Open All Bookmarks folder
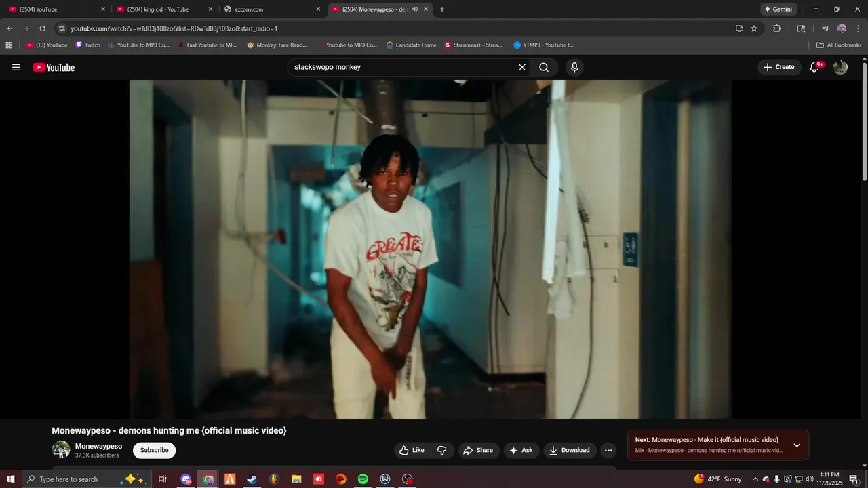This screenshot has height=488, width=868. tap(839, 45)
